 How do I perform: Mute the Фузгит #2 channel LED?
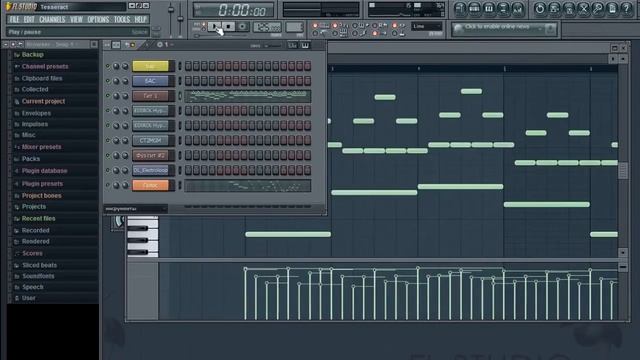108,155
